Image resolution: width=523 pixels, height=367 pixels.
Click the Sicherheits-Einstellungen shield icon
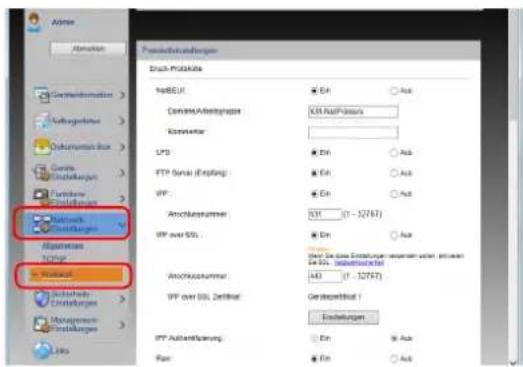(41, 299)
